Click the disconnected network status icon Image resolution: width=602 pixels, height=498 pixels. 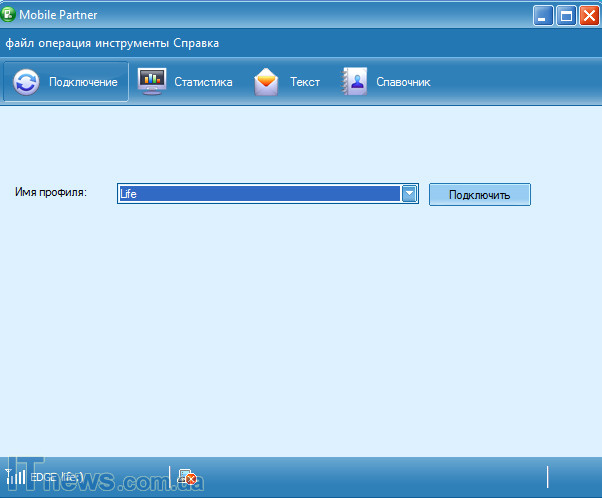tap(186, 477)
